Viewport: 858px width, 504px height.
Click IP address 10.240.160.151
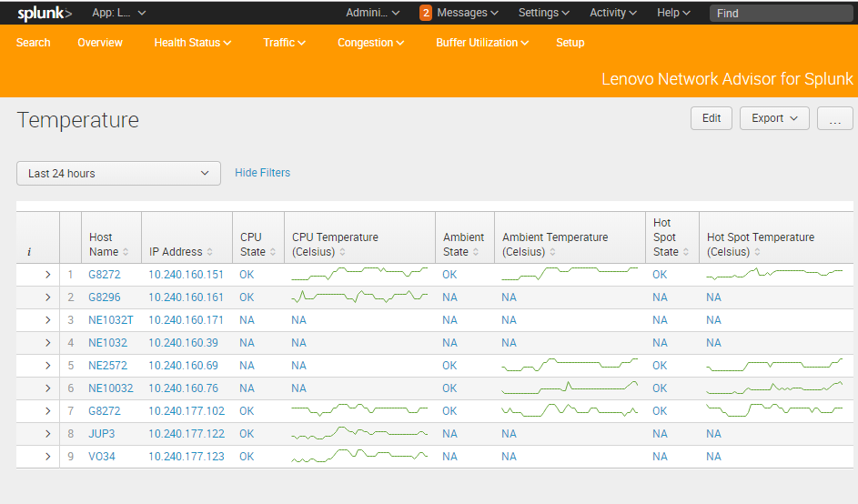click(x=186, y=275)
